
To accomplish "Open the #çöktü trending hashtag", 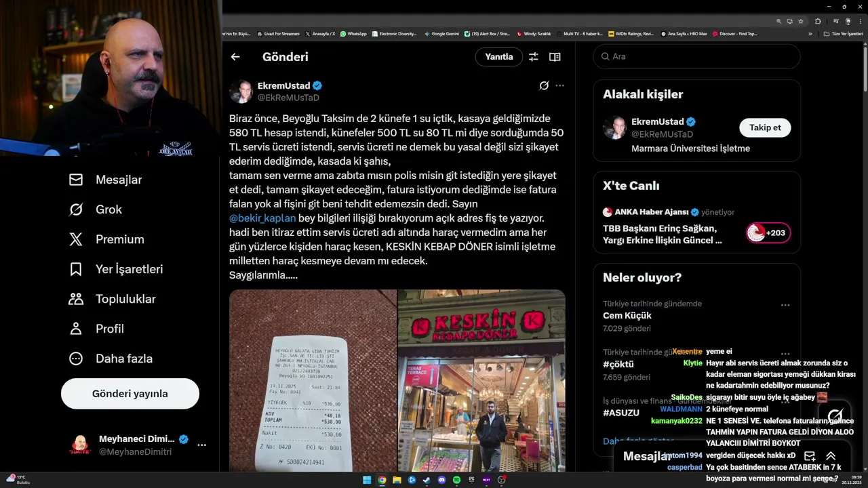I will click(x=618, y=364).
